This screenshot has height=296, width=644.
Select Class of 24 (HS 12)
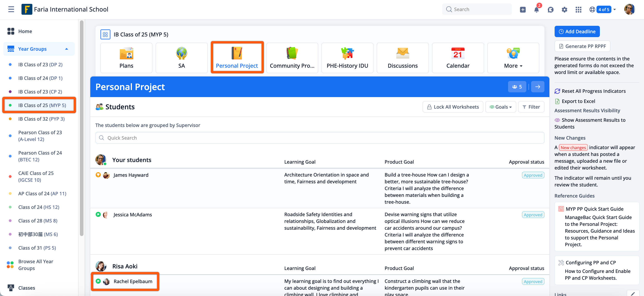39,207
